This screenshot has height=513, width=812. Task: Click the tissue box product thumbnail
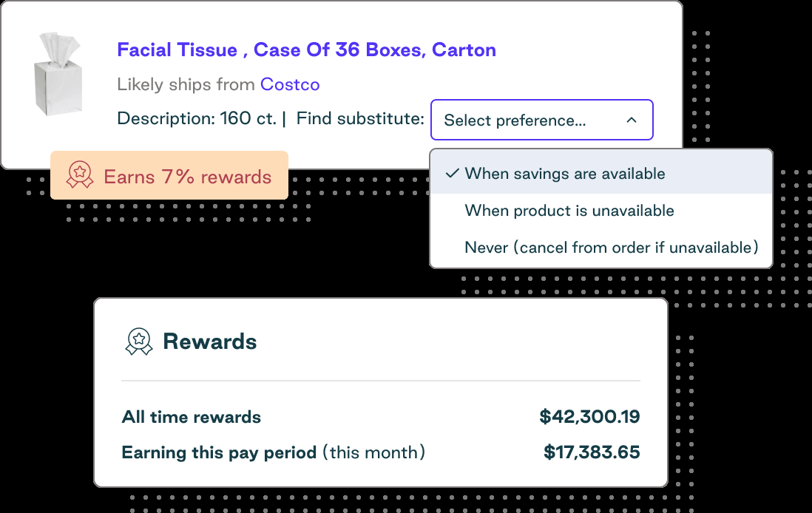point(58,73)
